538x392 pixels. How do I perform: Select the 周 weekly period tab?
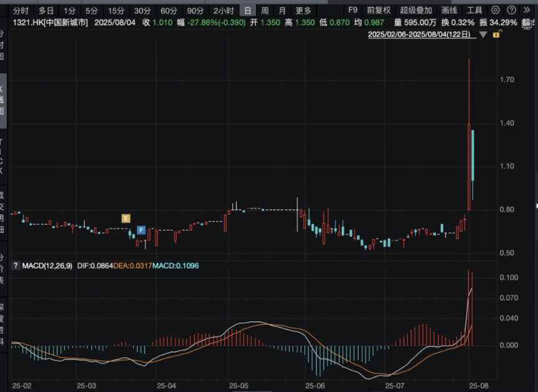[265, 11]
